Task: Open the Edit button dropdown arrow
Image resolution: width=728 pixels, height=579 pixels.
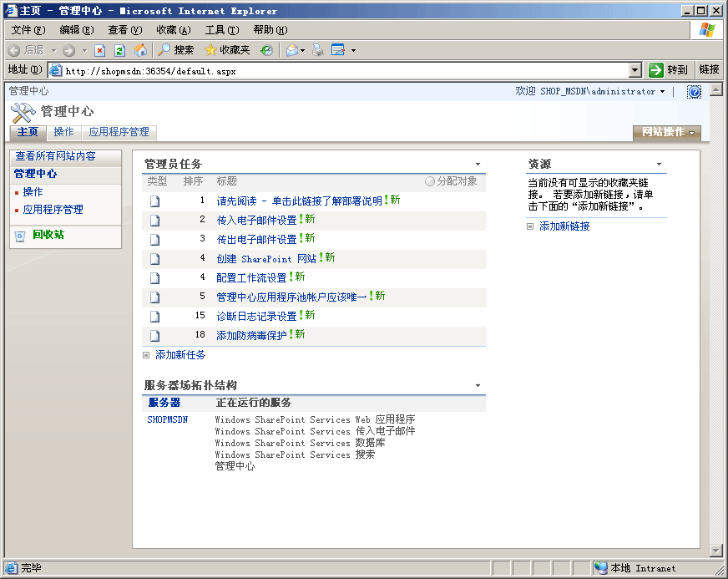Action: coord(353,50)
